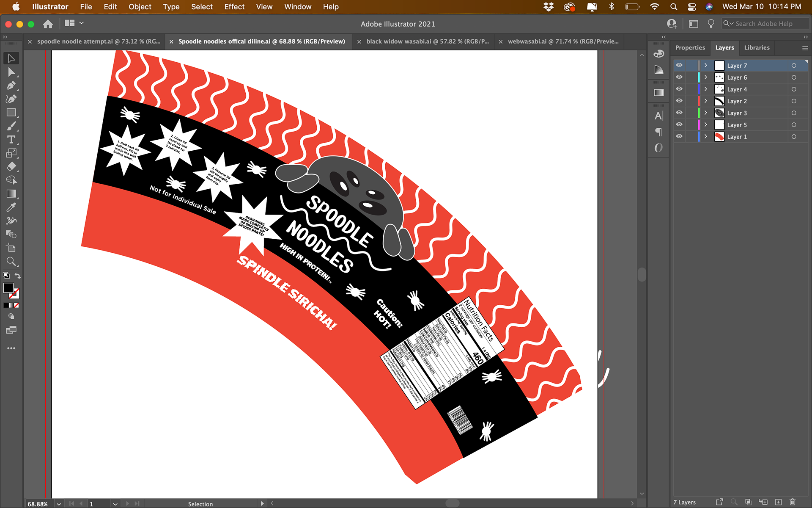Switch to black widow wasabi.ai tab

427,41
